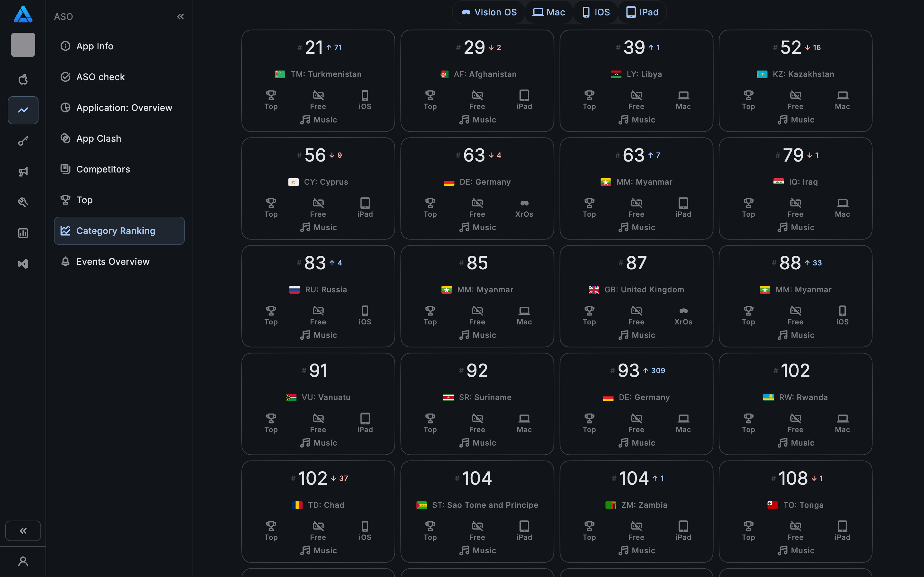This screenshot has width=924, height=577.
Task: Open the key icon section in rail
Action: tap(23, 141)
